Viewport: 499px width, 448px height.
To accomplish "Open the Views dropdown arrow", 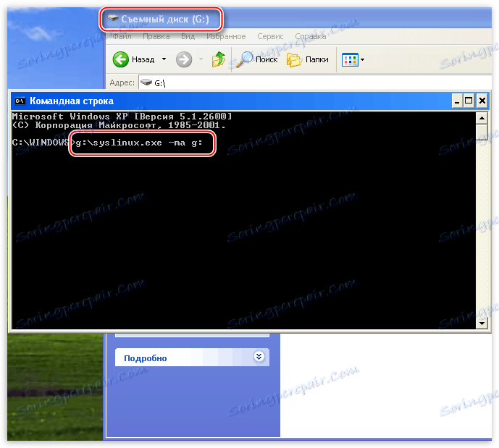I will pyautogui.click(x=362, y=60).
